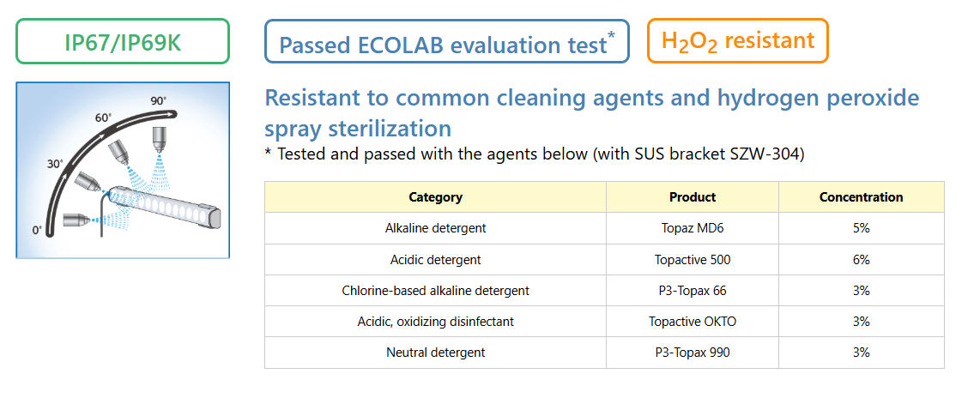Screen dimensions: 980x404
Task: Select the Topactive OKTO product cell
Action: [x=693, y=322]
